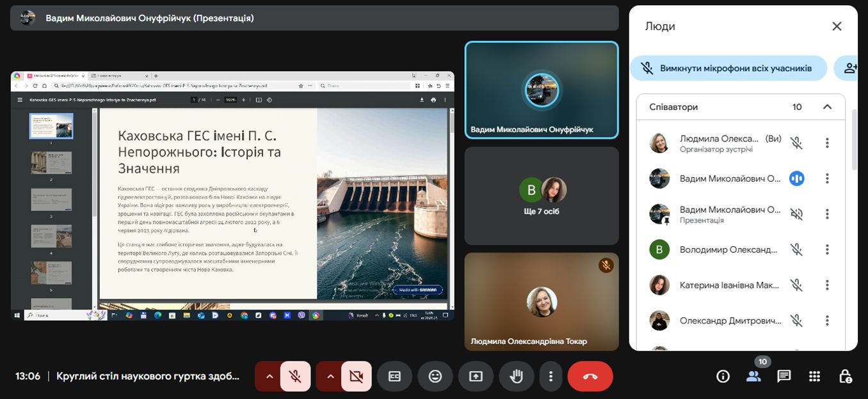Turn on camera in bottom bar
Viewport: 868px width, 399px height.
click(357, 377)
